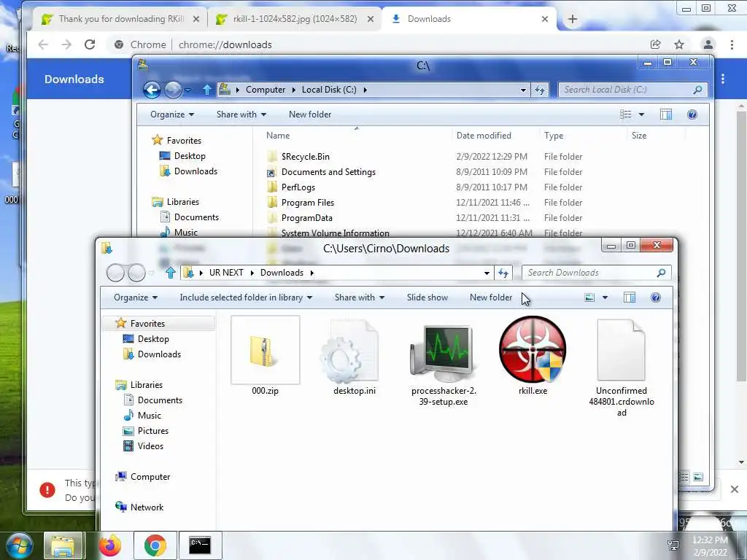
Task: Select Pictures in Downloads window sidebar
Action: (x=153, y=431)
